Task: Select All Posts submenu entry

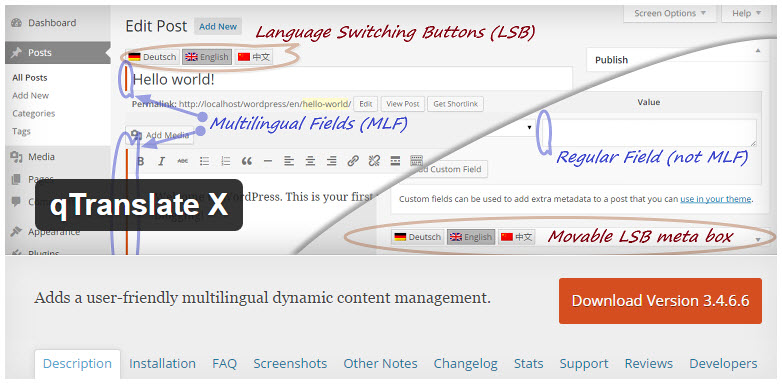Action: [30, 78]
